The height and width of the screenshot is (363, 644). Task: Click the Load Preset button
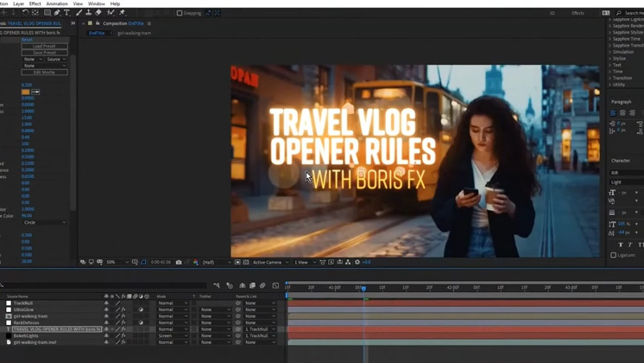point(44,46)
